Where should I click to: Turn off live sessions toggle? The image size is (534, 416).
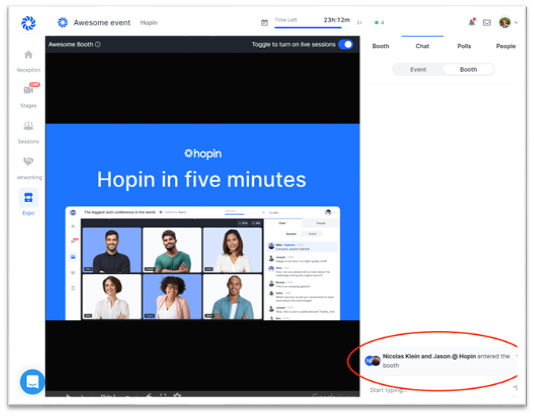(346, 45)
